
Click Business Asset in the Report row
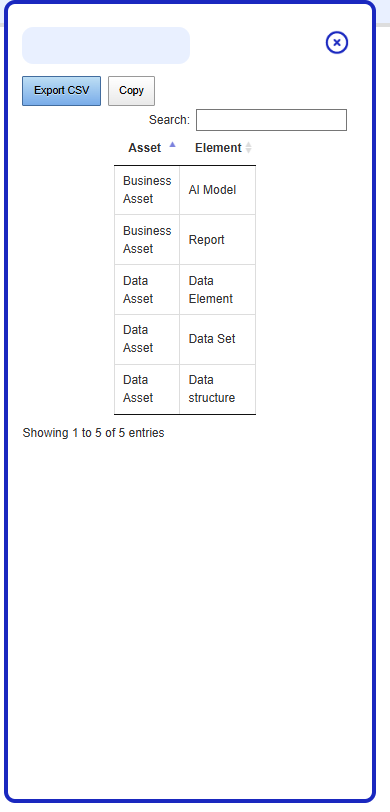pos(147,240)
